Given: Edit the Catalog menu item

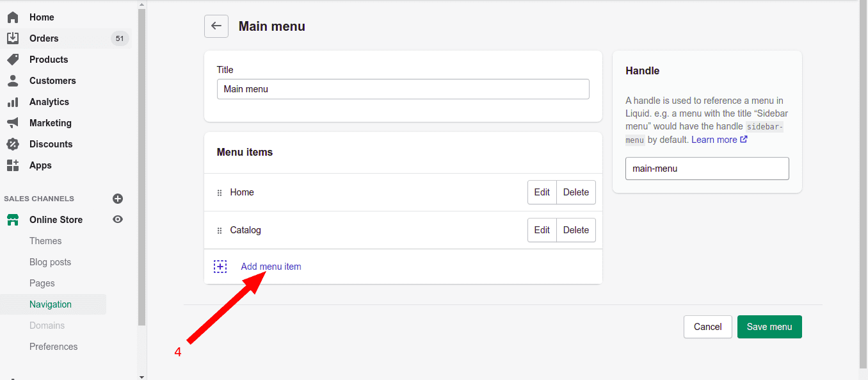Looking at the screenshot, I should click(542, 230).
